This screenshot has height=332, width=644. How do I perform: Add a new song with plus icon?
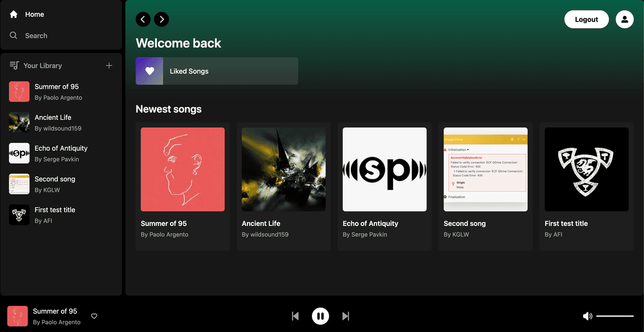click(x=109, y=65)
